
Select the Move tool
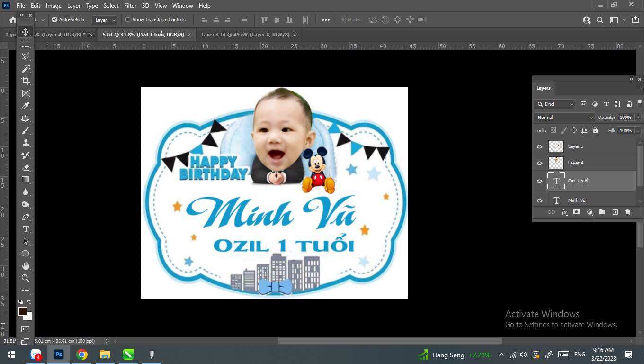pyautogui.click(x=26, y=32)
